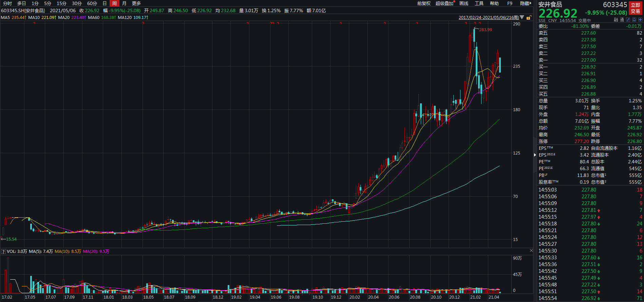
Task: Expand the 更多 period options
Action: pyautogui.click(x=136, y=3)
